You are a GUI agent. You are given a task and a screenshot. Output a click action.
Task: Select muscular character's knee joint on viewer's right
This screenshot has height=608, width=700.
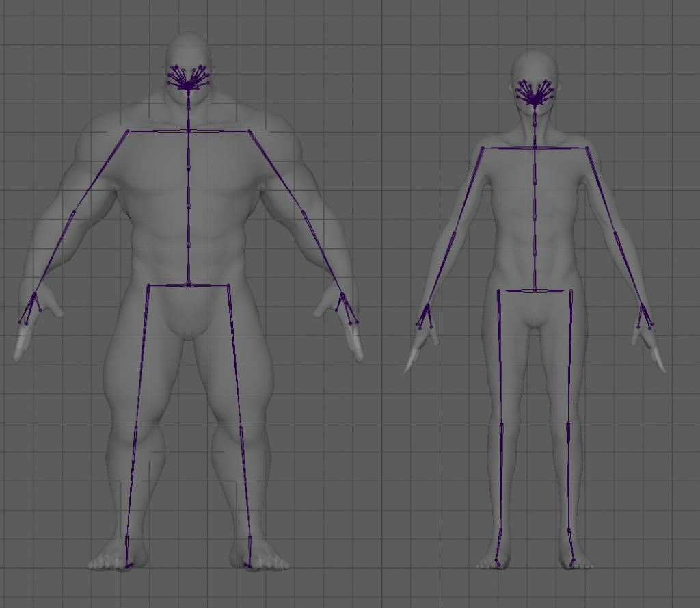pyautogui.click(x=241, y=428)
